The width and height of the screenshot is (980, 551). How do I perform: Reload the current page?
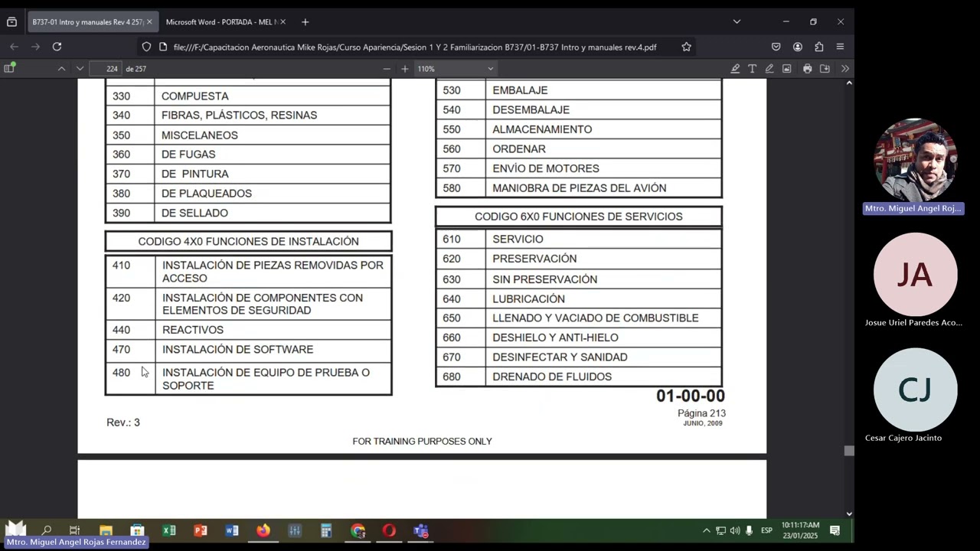pos(57,47)
